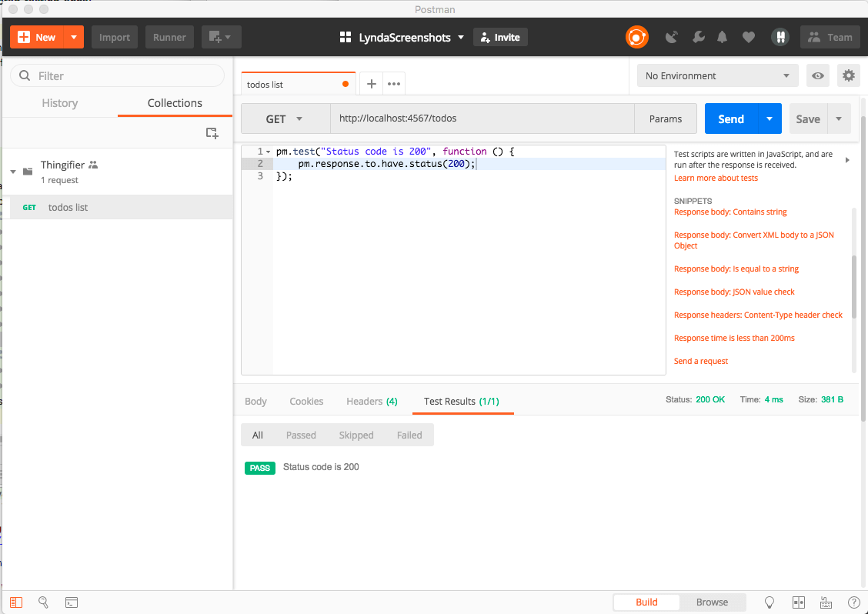868x614 pixels.
Task: Open the interceptor satellite icon
Action: click(x=672, y=37)
